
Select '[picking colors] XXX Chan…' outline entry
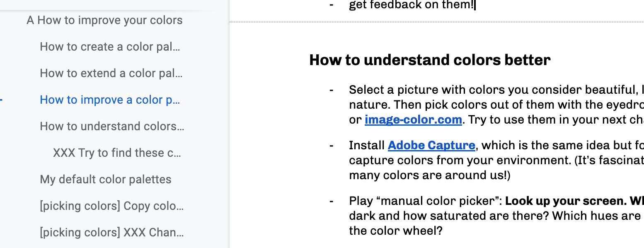[x=111, y=233]
